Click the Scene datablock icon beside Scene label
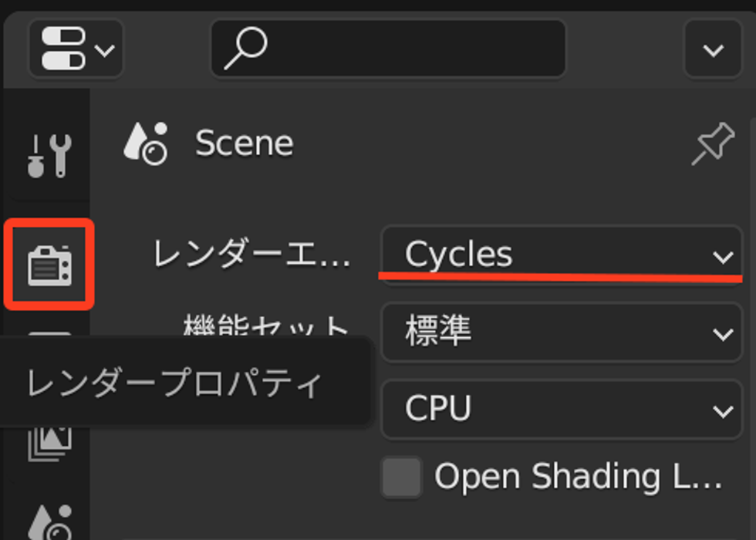 [146, 143]
